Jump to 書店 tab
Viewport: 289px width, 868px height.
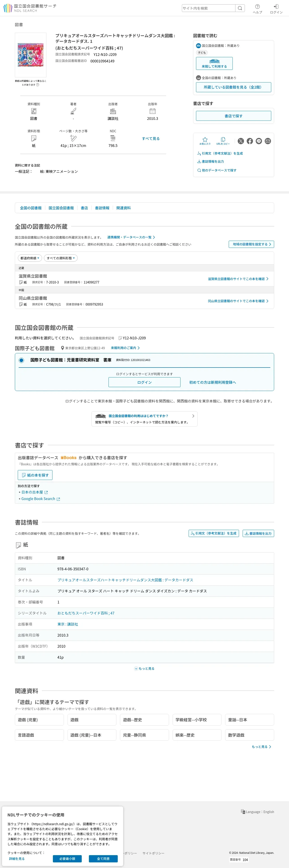(x=84, y=208)
